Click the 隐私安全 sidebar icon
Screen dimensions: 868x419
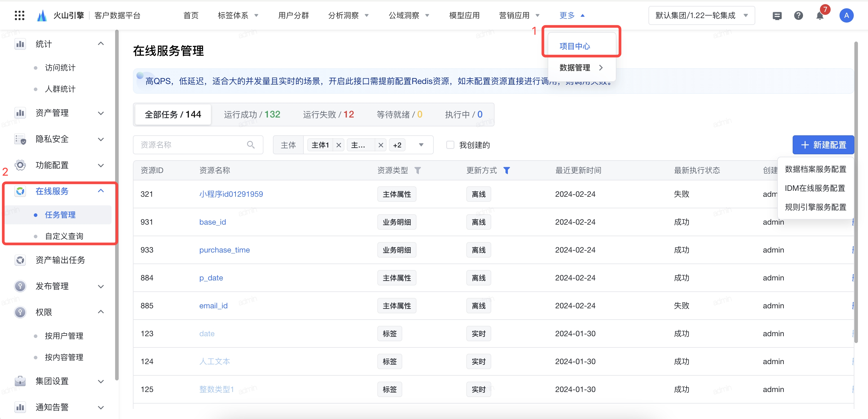(20, 139)
